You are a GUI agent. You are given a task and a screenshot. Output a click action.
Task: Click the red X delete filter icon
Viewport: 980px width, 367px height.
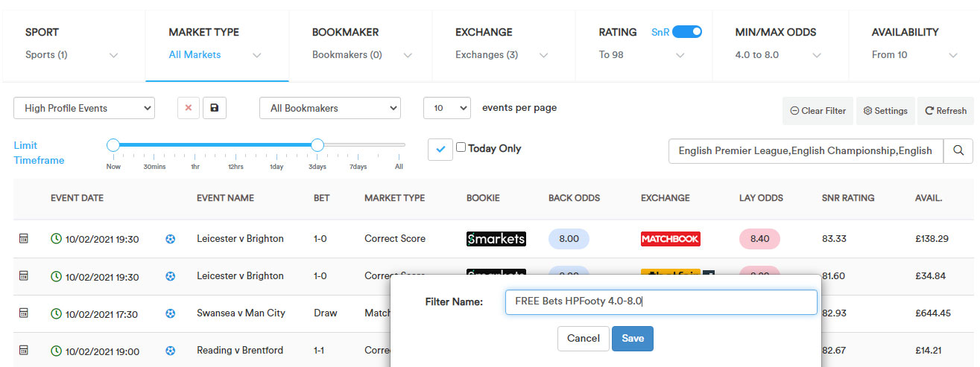(x=189, y=108)
